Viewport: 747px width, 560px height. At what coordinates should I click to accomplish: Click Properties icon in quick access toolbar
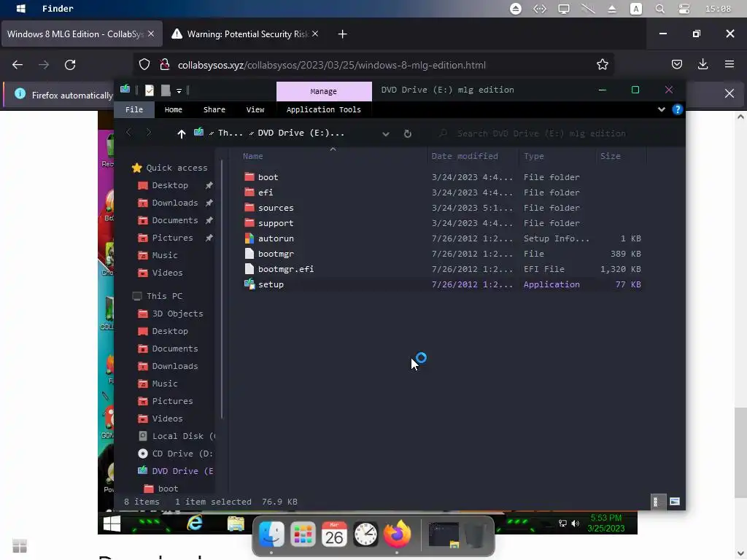point(149,90)
